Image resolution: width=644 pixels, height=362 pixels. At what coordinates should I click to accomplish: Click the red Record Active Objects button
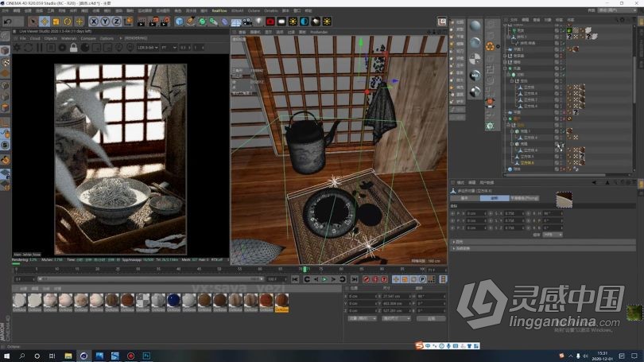366,279
